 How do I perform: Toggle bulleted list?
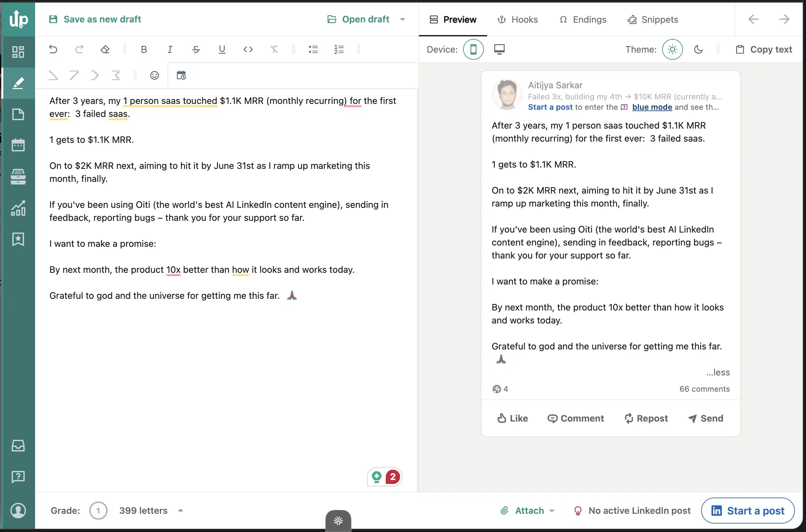pyautogui.click(x=313, y=50)
